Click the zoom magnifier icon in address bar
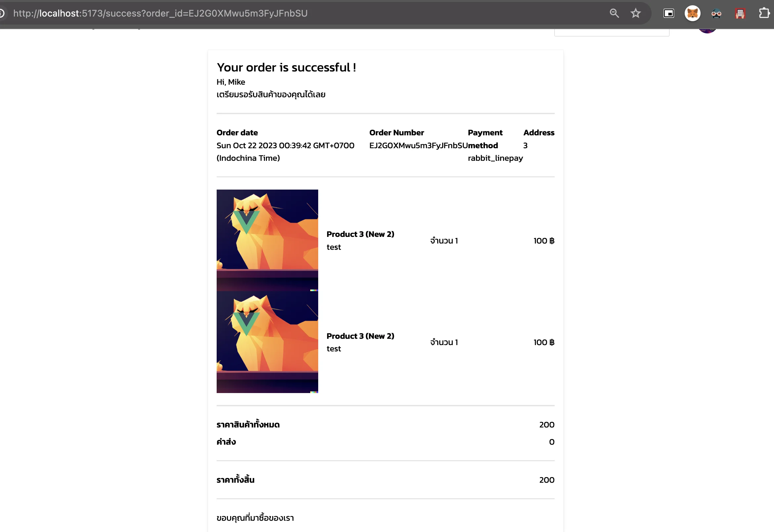 tap(614, 13)
